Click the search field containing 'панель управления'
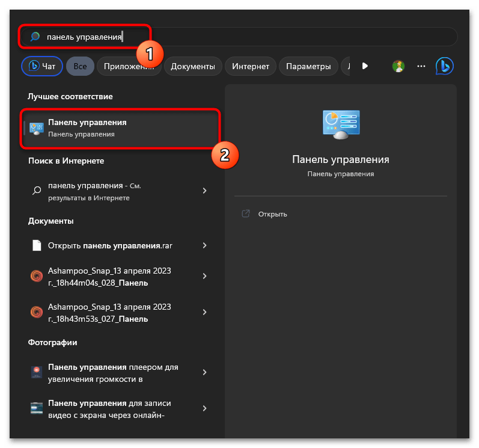479x448 pixels. (x=239, y=37)
